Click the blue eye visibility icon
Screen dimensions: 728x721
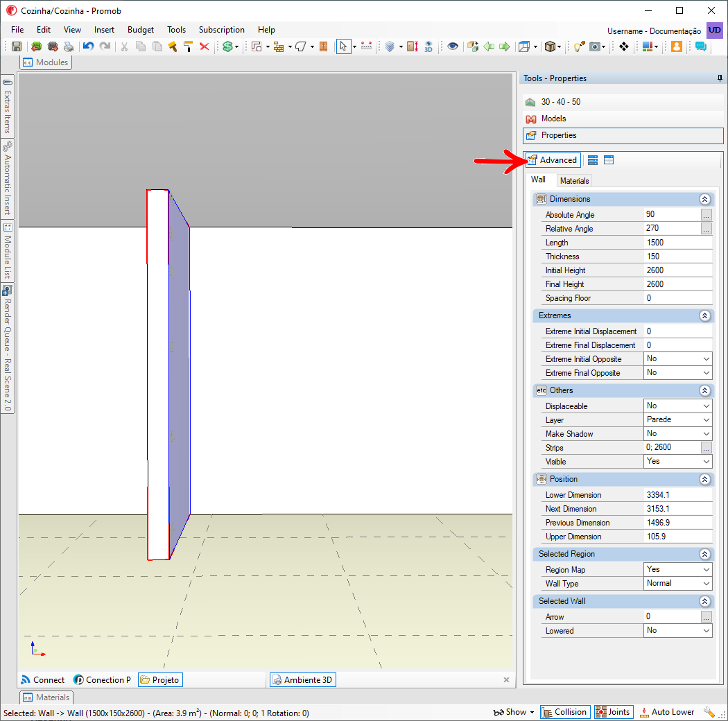point(453,46)
